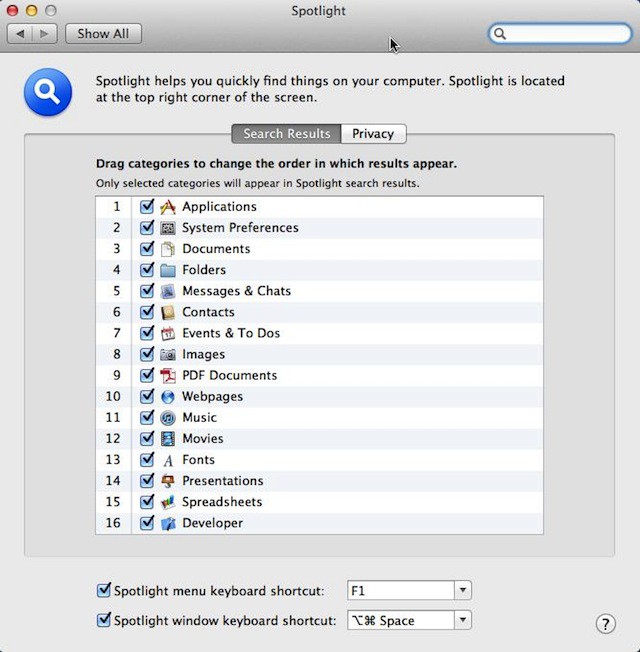Go back with the left arrow button
The width and height of the screenshot is (640, 652).
click(x=21, y=34)
